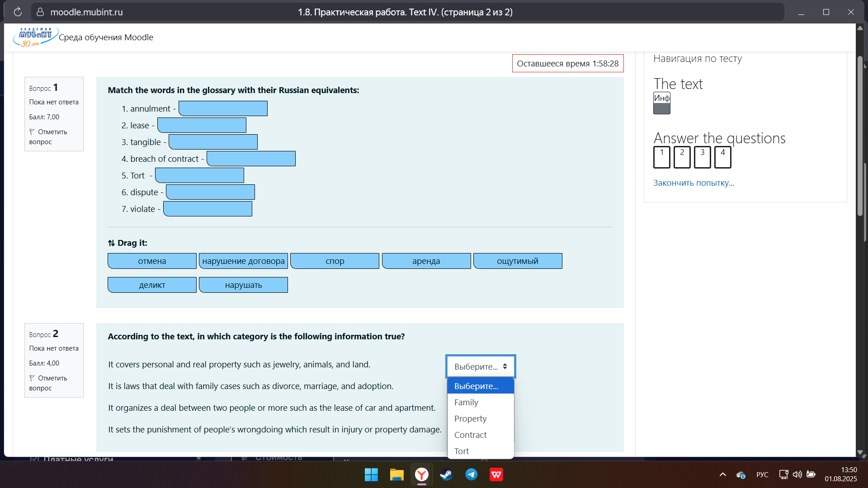This screenshot has height=488, width=868.
Task: Open the Выберите... category dropdown
Action: coord(480,366)
